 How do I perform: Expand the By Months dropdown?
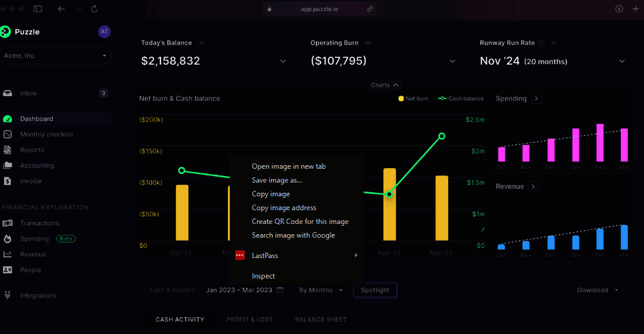coord(320,290)
